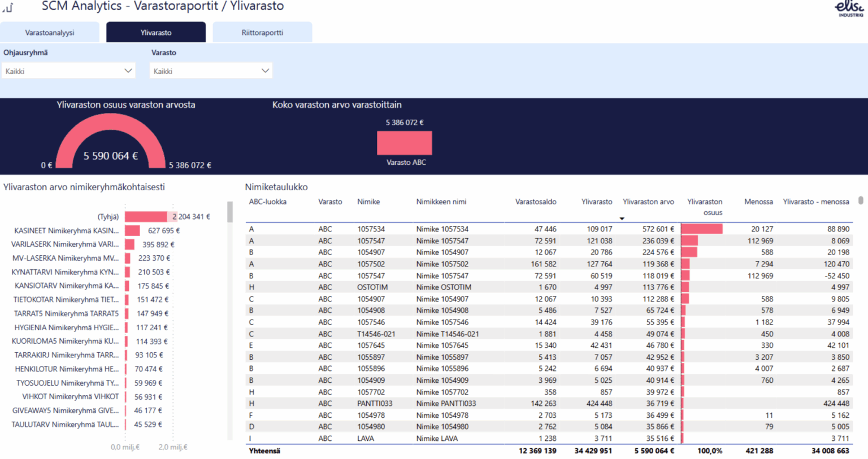
Task: Click the ABC-luokka column header
Action: [x=268, y=202]
